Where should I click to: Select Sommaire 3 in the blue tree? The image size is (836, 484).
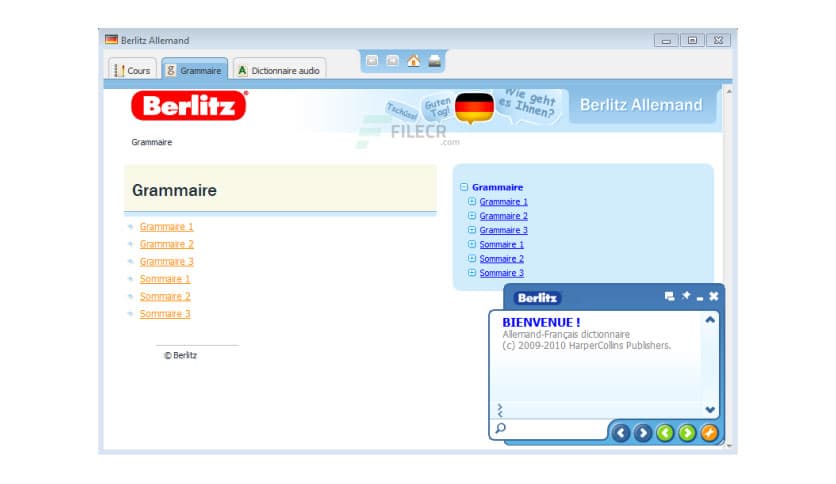coord(501,273)
